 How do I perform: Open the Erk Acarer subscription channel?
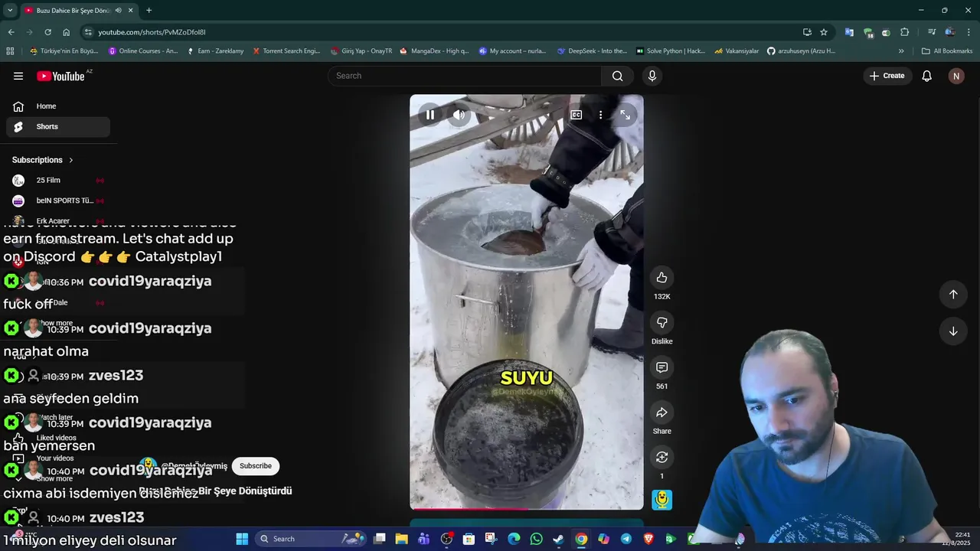click(x=58, y=221)
